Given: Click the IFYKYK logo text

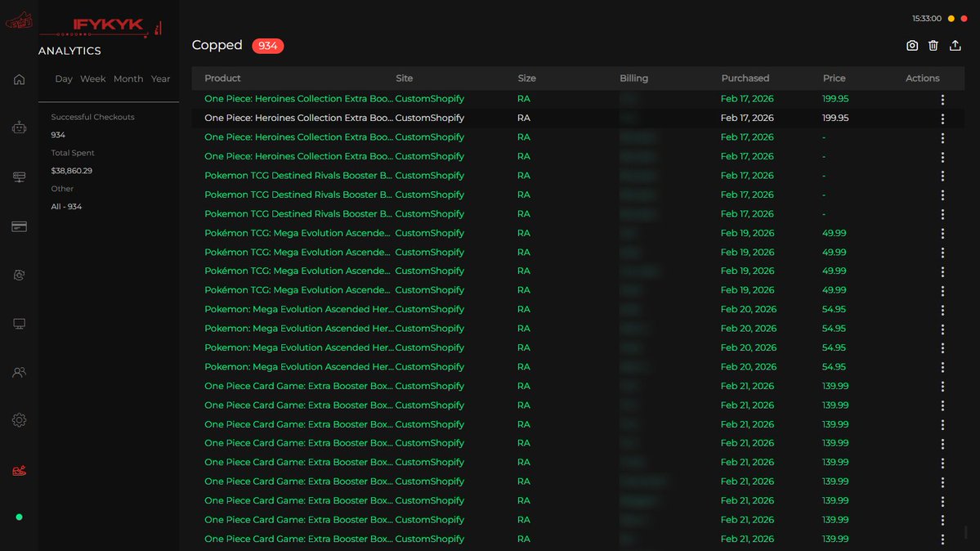Looking at the screenshot, I should 108,25.
